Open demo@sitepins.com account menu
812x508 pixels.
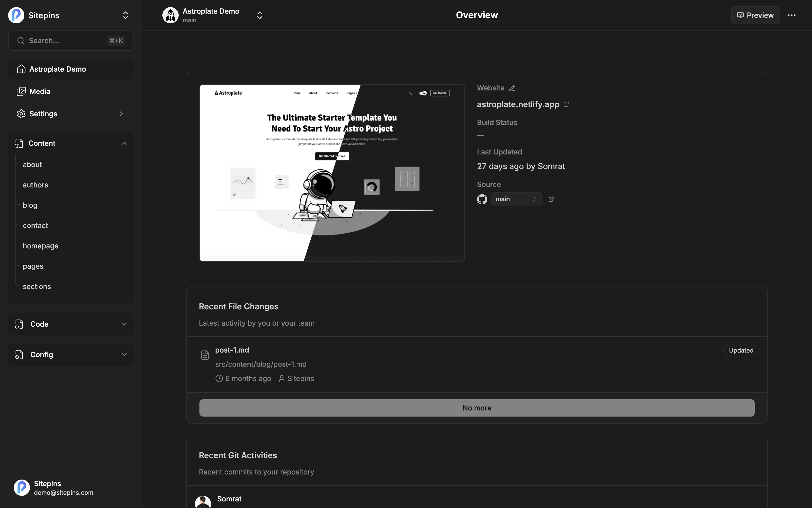coord(64,493)
